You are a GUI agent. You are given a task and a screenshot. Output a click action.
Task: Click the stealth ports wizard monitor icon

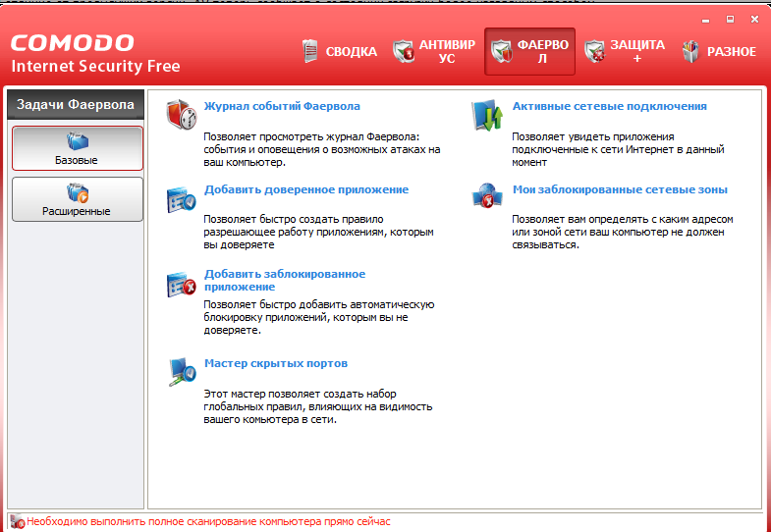[x=182, y=372]
